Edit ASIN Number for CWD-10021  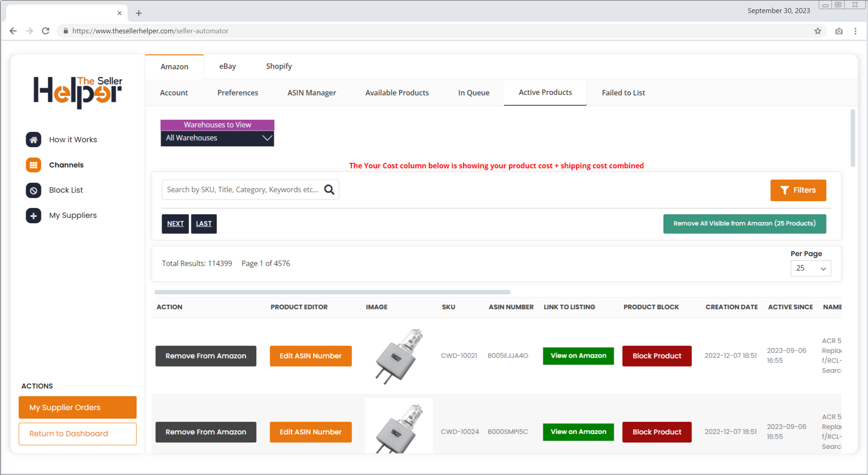pyautogui.click(x=311, y=356)
